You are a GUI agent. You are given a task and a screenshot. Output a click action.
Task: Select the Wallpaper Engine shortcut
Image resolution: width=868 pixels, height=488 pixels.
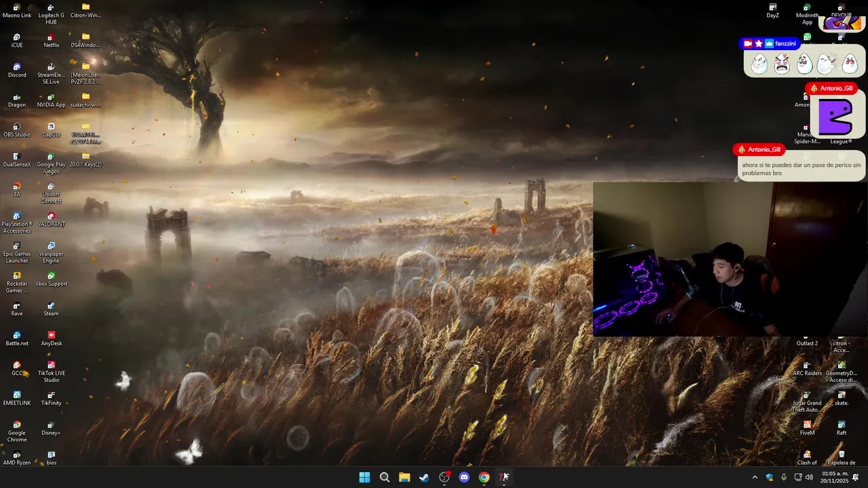coord(51,253)
